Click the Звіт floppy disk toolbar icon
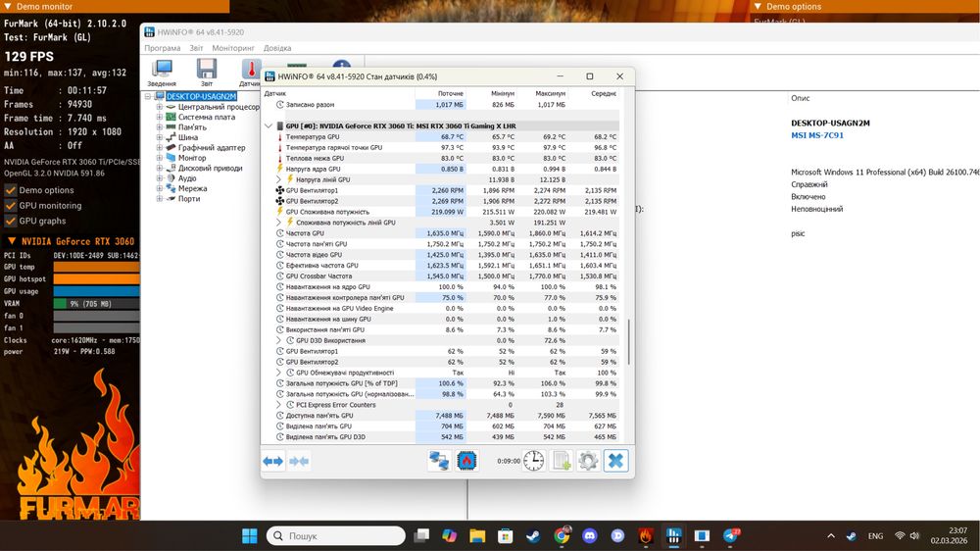The width and height of the screenshot is (980, 551). click(206, 72)
